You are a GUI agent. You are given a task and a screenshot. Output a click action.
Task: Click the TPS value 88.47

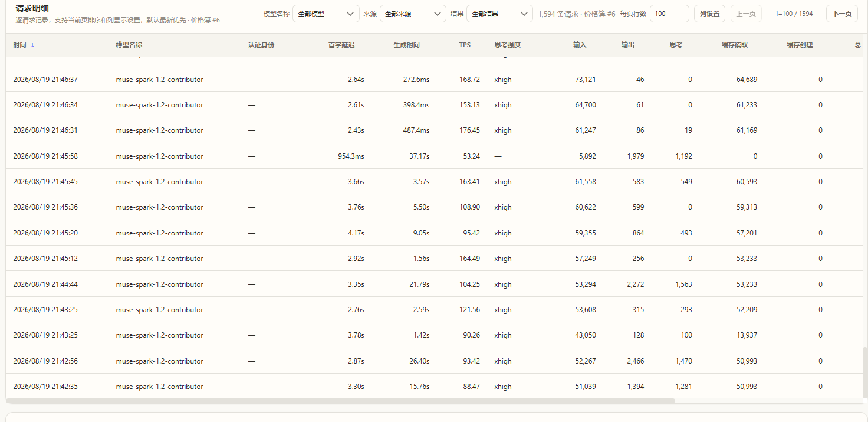point(472,387)
